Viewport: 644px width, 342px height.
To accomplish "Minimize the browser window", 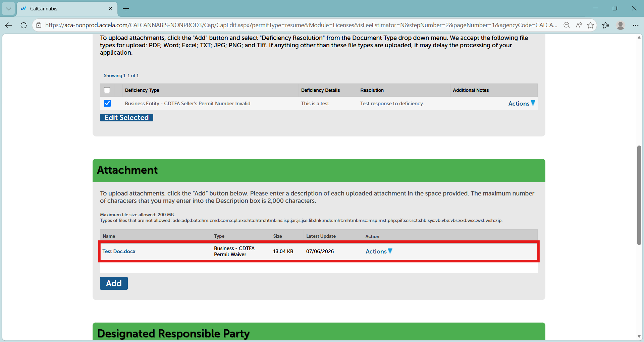I will coord(595,8).
